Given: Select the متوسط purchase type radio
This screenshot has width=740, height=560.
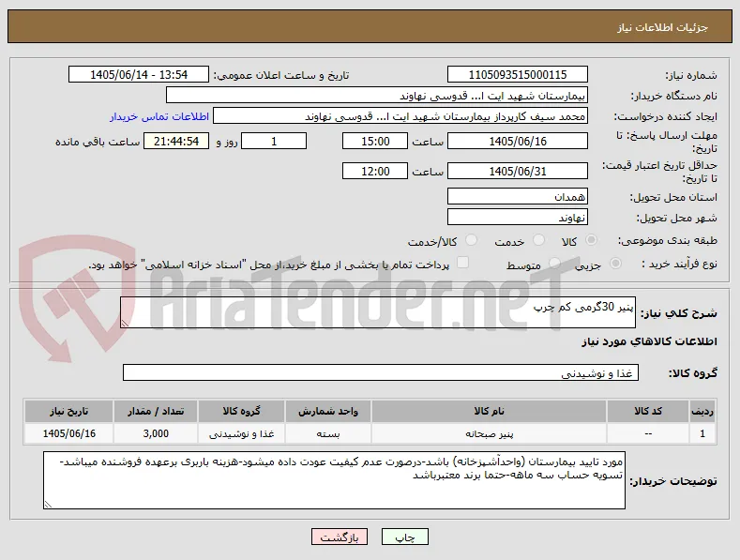Looking at the screenshot, I should (x=555, y=264).
